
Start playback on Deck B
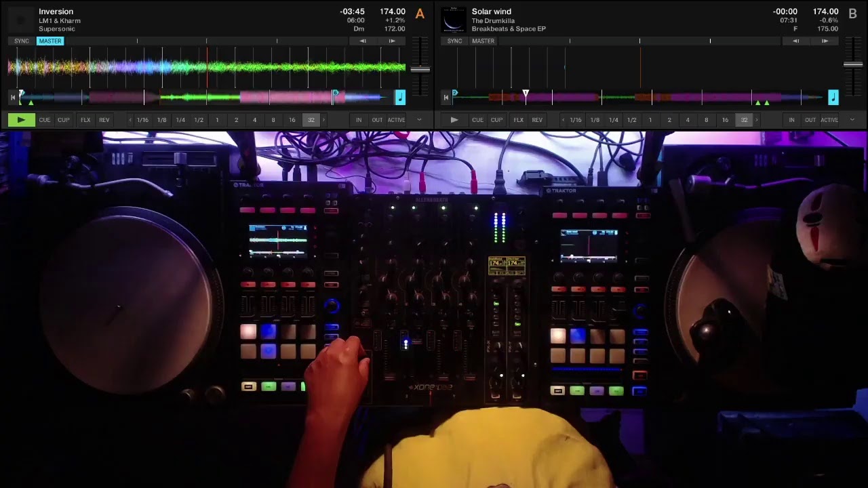click(454, 120)
